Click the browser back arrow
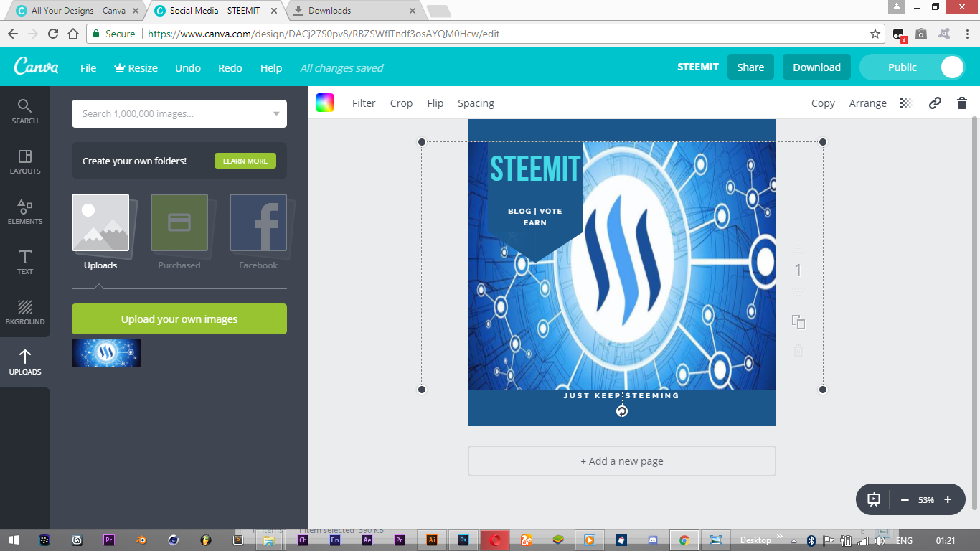 click(x=13, y=34)
